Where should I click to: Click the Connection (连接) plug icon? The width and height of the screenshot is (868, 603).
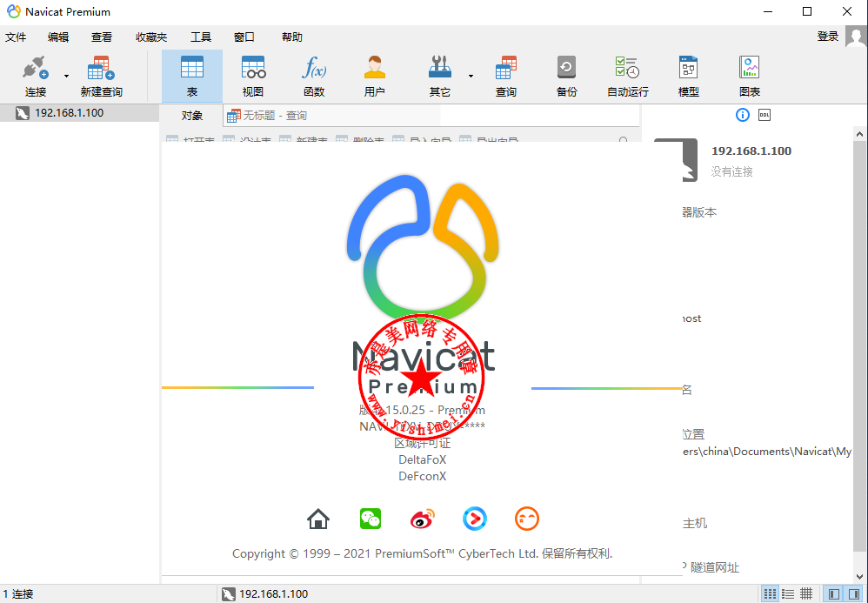[35, 68]
